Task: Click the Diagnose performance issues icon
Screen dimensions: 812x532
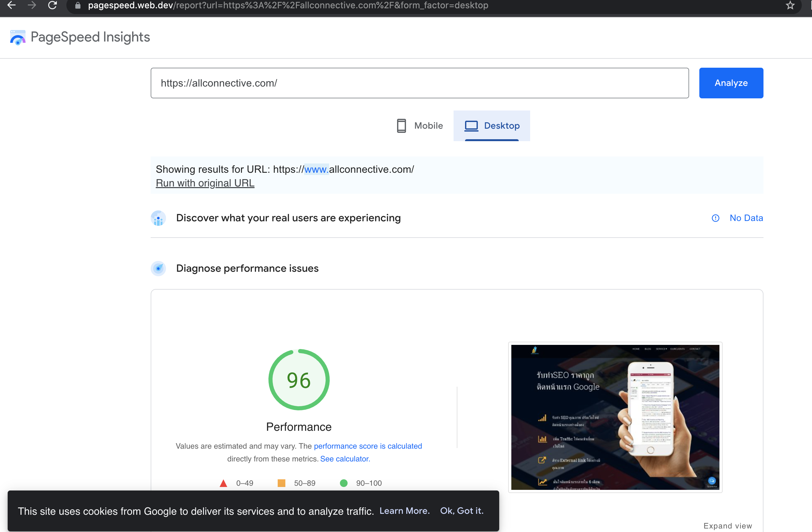Action: coord(158,269)
